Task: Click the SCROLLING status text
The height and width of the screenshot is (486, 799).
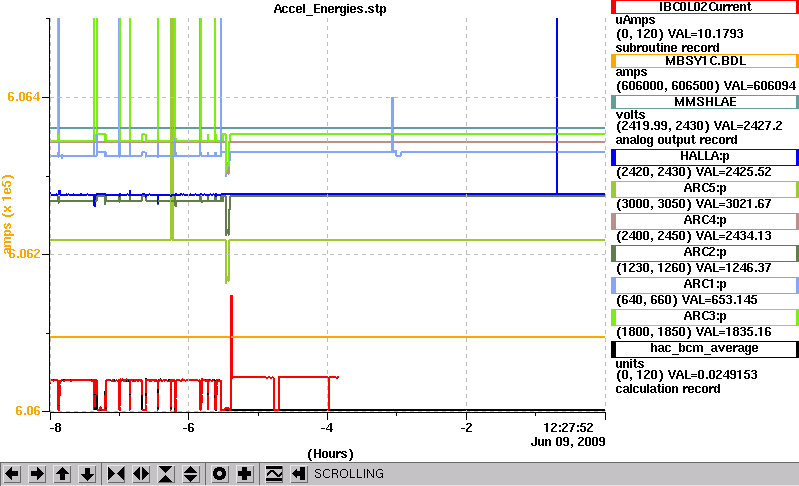Action: click(x=349, y=474)
